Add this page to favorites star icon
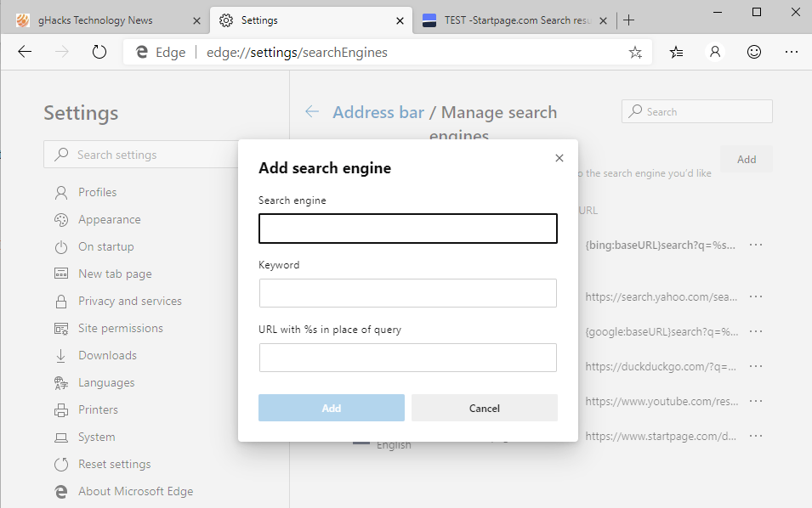This screenshot has height=508, width=812. click(635, 53)
